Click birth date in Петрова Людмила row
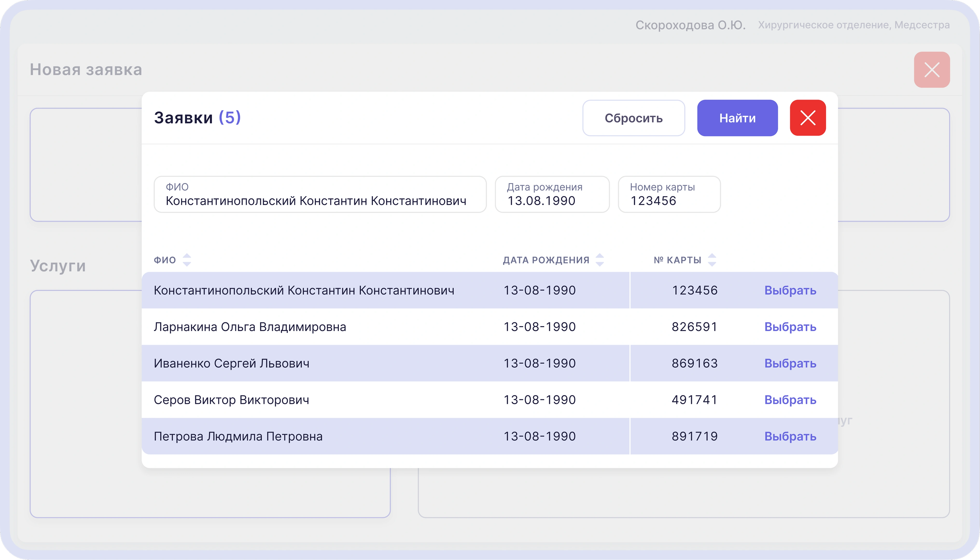Screen dimensions: 980x560 point(540,437)
